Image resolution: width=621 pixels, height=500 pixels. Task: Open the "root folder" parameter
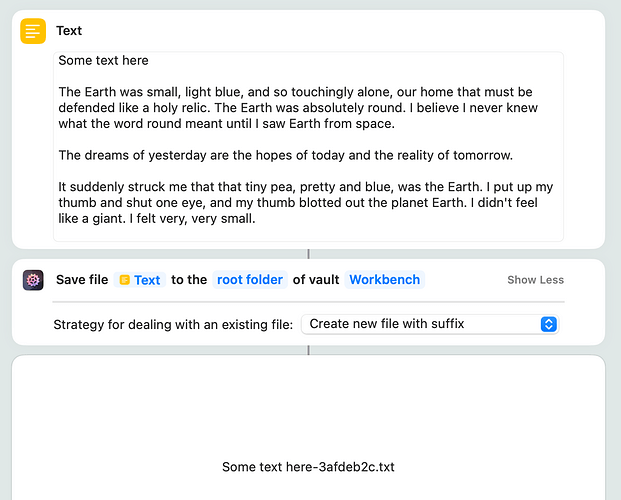coord(250,280)
